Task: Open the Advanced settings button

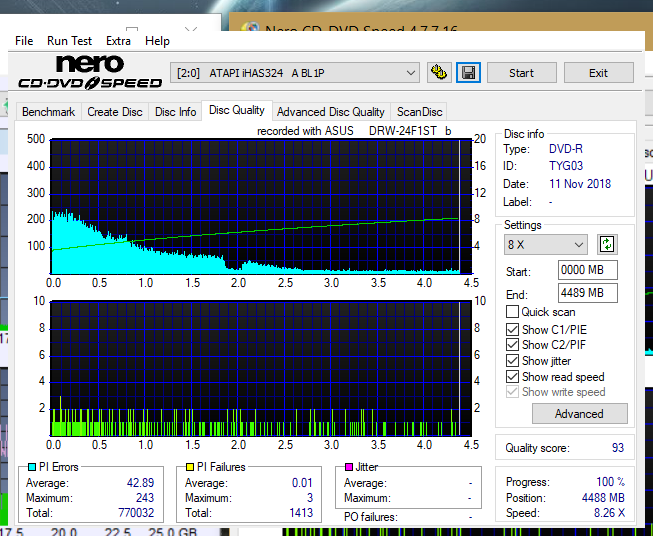Action: pos(579,414)
